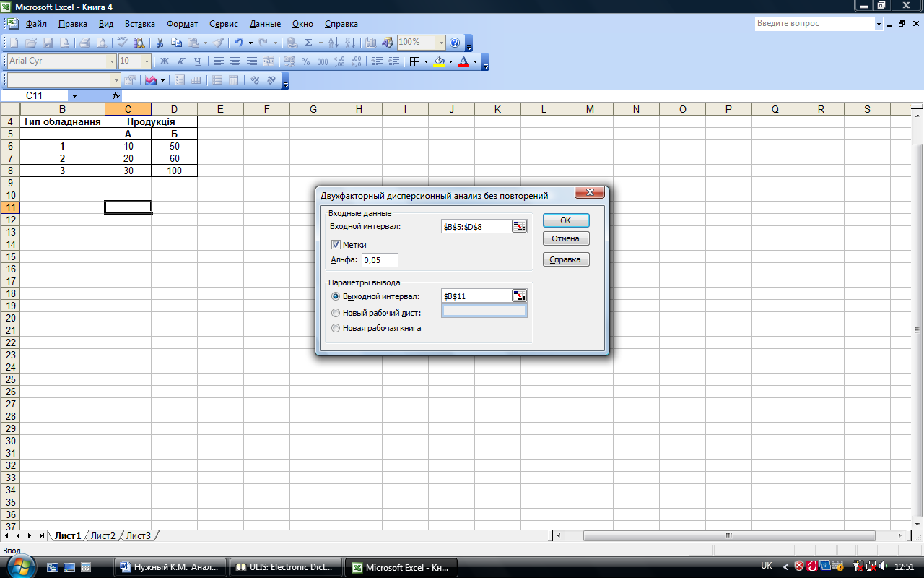Click the volume icon in system tray
The image size is (924, 578).
point(884,566)
